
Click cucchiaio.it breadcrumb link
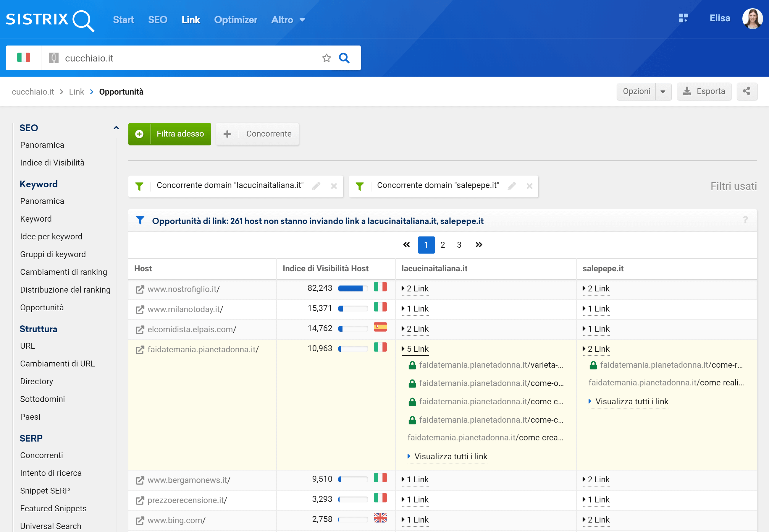click(x=33, y=92)
